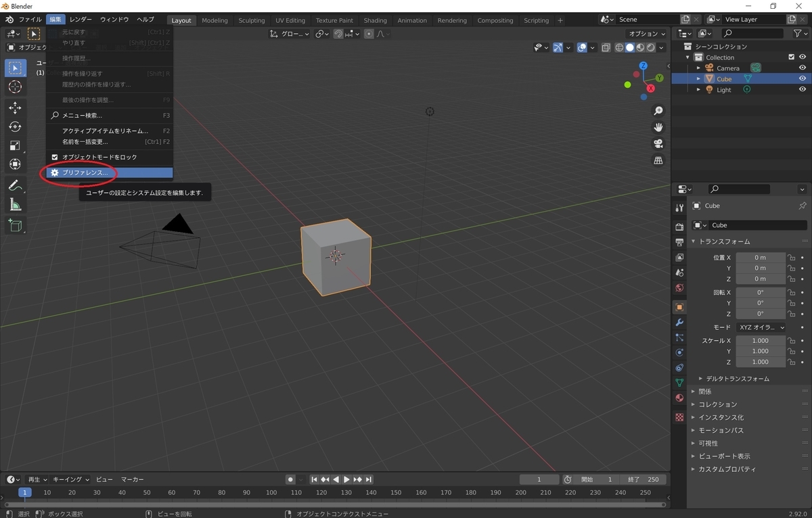Click the オプション button in the viewport header
The width and height of the screenshot is (812, 518).
(647, 34)
